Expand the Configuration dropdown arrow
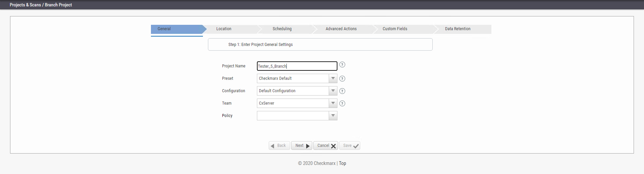 click(x=333, y=91)
